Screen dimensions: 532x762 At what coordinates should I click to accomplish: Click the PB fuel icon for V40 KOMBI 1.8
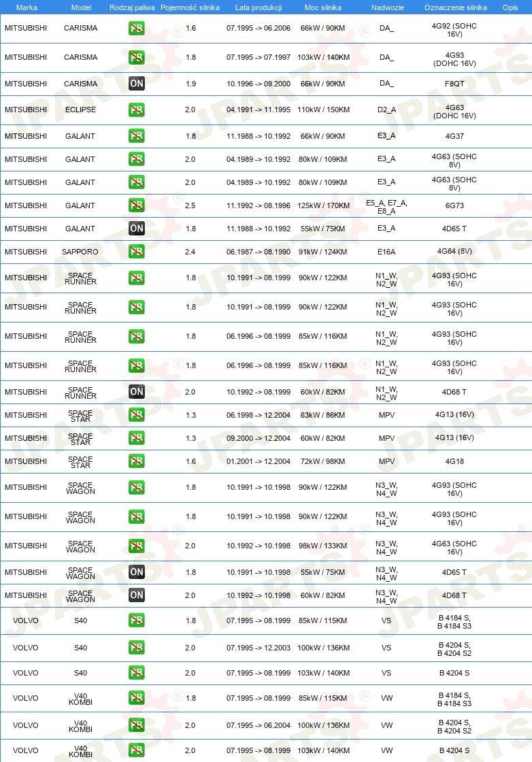tap(137, 698)
